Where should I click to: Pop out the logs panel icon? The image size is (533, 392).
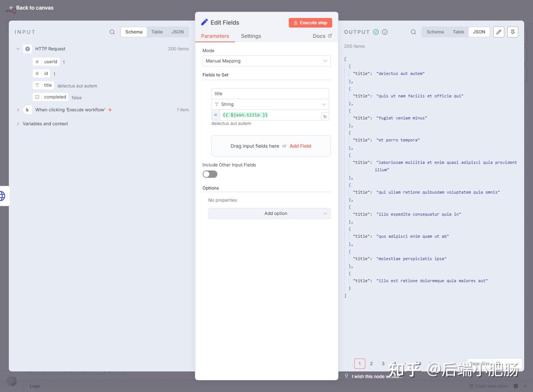click(x=516, y=386)
